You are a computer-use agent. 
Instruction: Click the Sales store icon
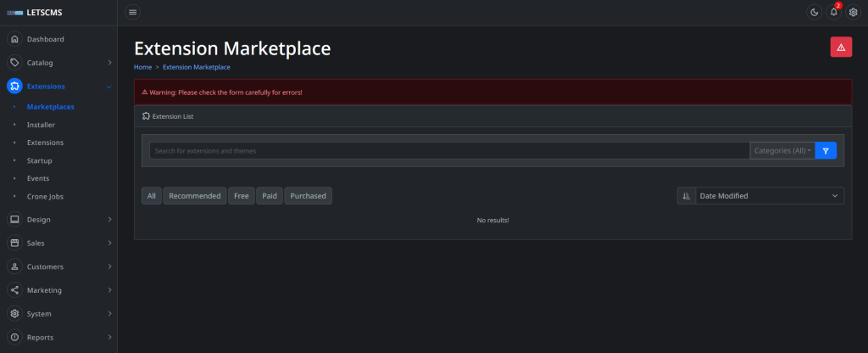point(14,244)
